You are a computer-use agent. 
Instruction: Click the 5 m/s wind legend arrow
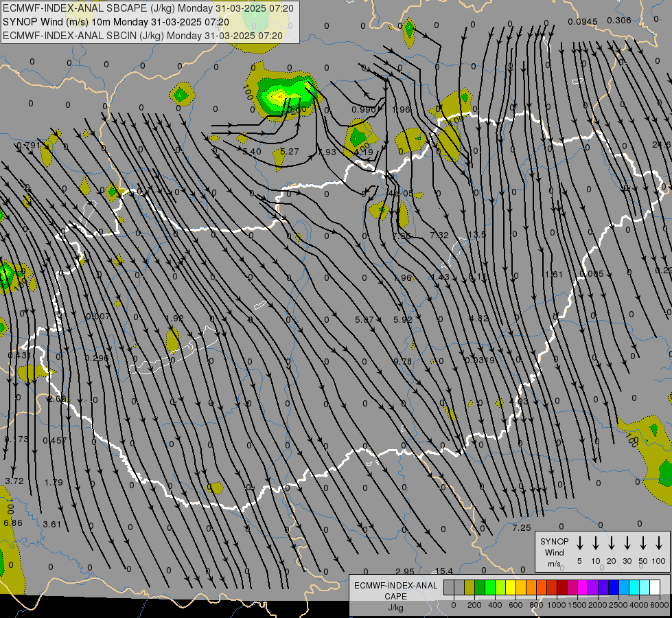[579, 543]
